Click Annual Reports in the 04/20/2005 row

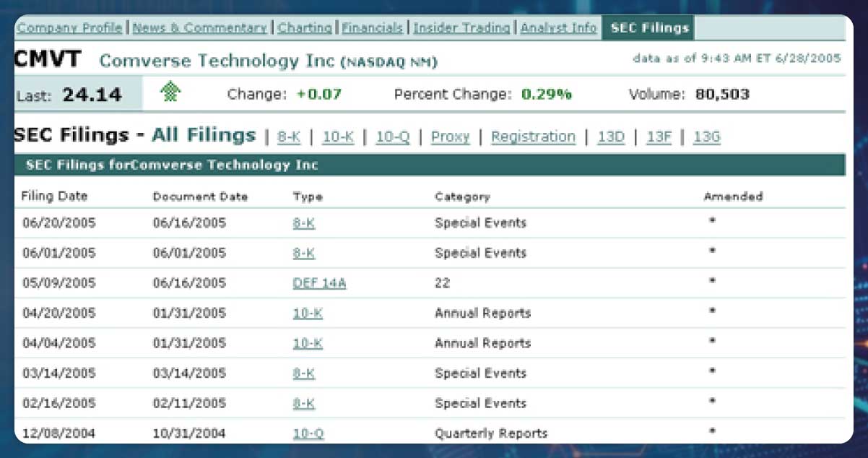click(482, 313)
